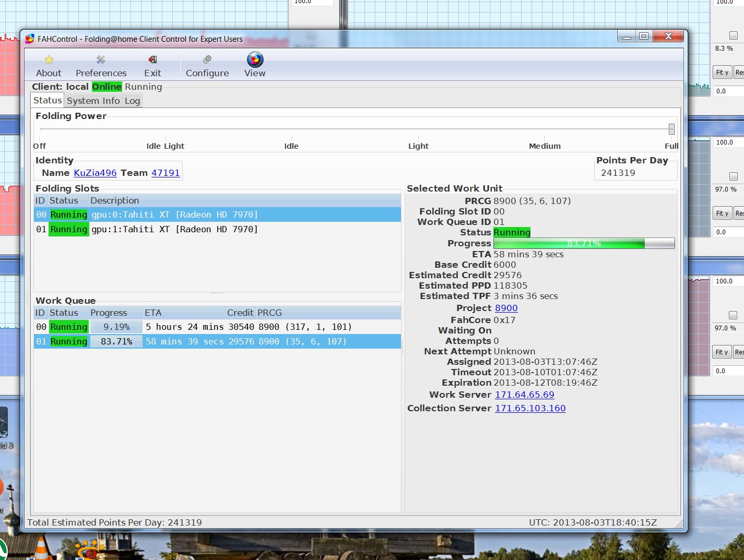Switch to the Status tab
Screen dimensions: 744x560
tap(48, 100)
